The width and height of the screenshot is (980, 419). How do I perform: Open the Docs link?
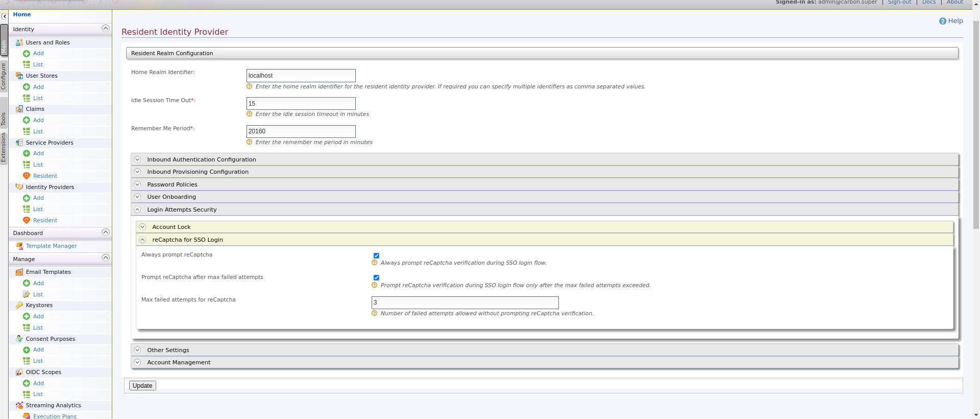tap(929, 2)
